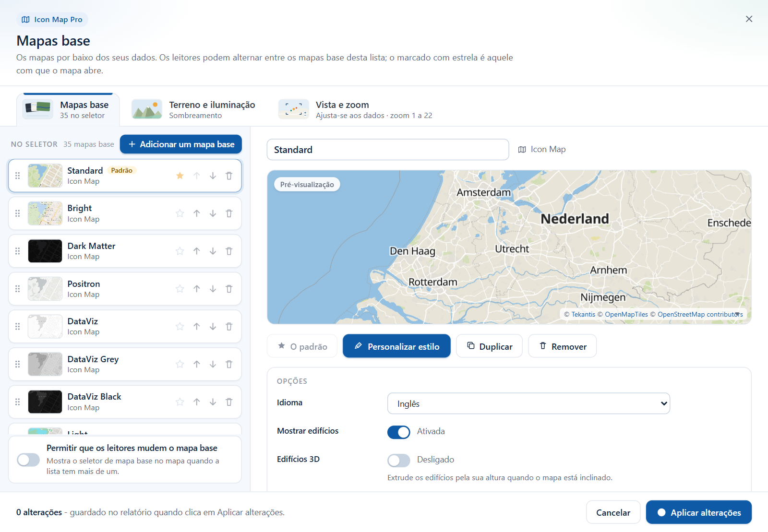The image size is (768, 532).
Task: Move DataViz Grey basemap up
Action: [x=197, y=364]
